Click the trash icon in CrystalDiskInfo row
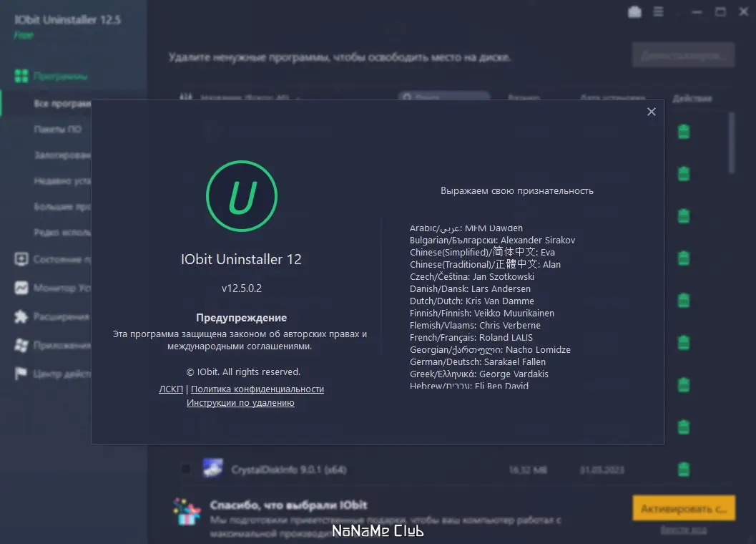756x544 pixels. [684, 469]
